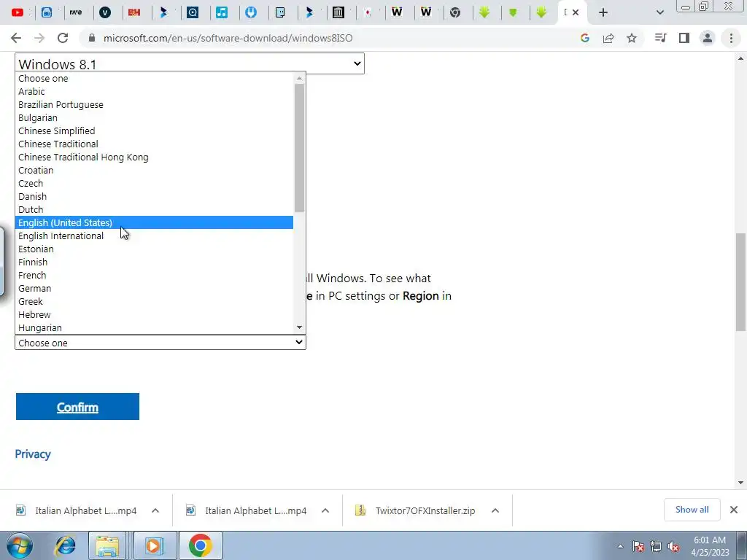
Task: Select Brazilian Portuguese
Action: 154,105
